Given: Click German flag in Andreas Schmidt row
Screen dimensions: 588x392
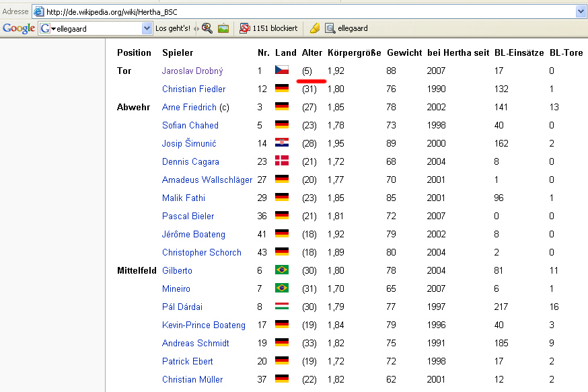Looking at the screenshot, I should click(x=282, y=342).
